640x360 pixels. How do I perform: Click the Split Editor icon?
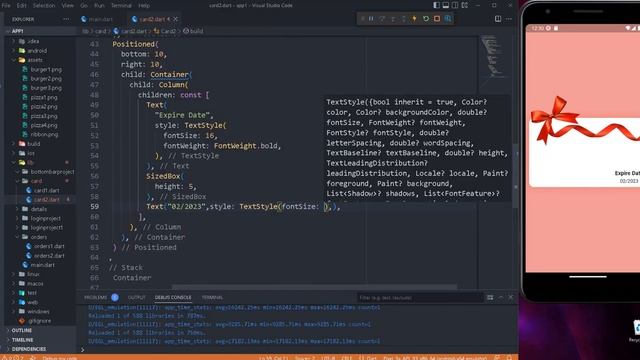(x=498, y=19)
